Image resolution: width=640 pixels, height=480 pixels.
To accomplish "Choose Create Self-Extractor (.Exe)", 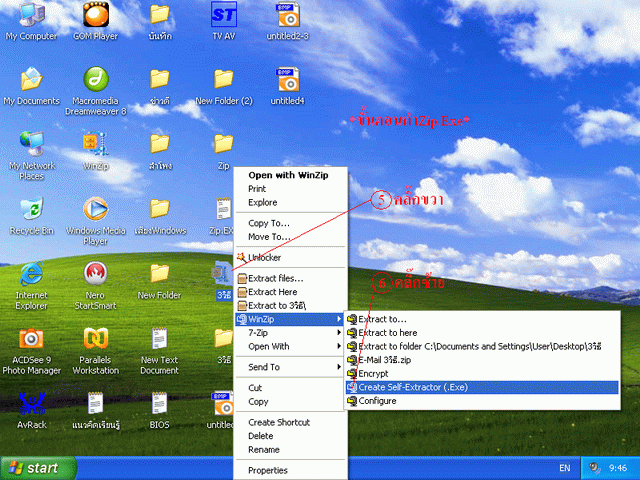I will 482,387.
